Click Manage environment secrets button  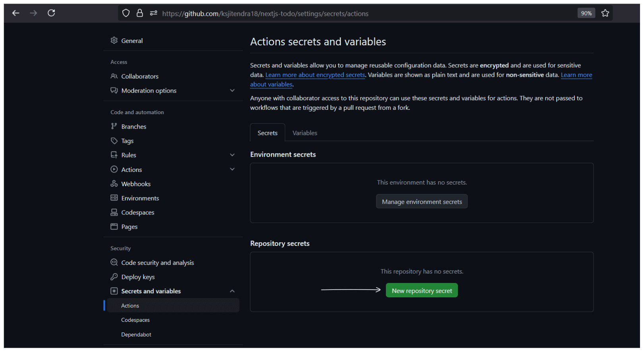tap(422, 202)
